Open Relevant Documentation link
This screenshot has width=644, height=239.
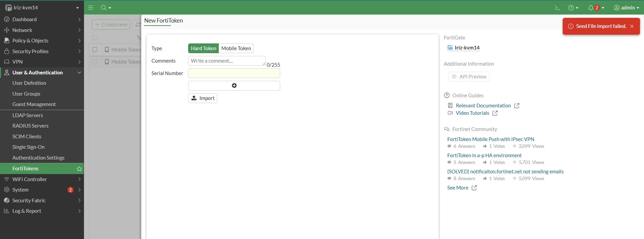pyautogui.click(x=483, y=106)
